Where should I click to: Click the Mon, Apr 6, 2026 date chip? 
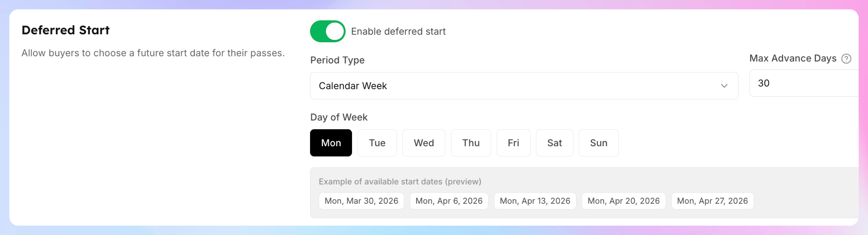(x=449, y=201)
